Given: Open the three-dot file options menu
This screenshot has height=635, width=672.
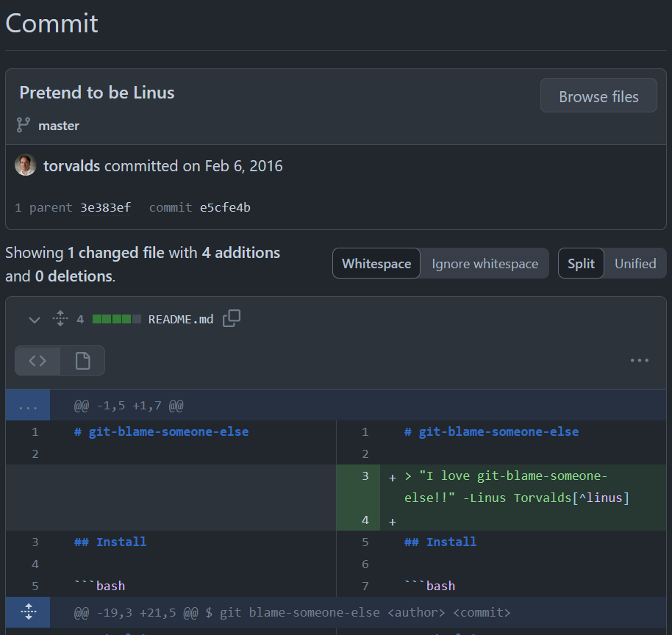Looking at the screenshot, I should pyautogui.click(x=639, y=361).
